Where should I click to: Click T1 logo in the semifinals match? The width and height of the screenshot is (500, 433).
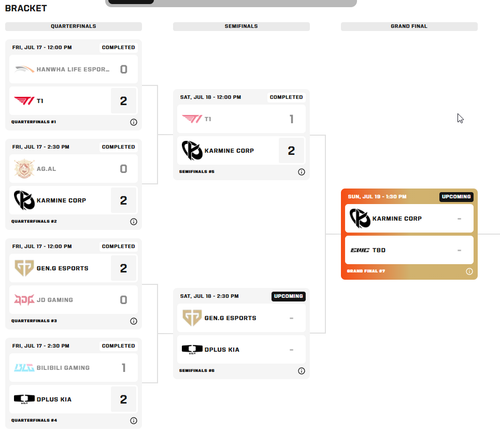point(192,119)
